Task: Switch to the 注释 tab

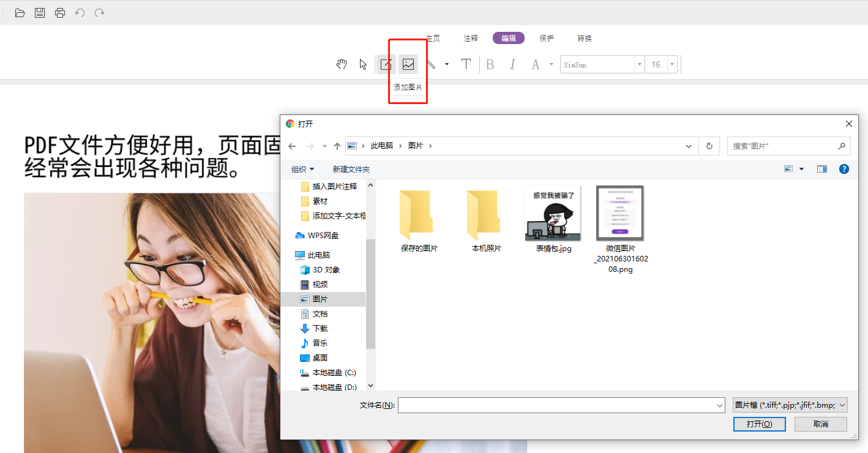Action: tap(470, 38)
